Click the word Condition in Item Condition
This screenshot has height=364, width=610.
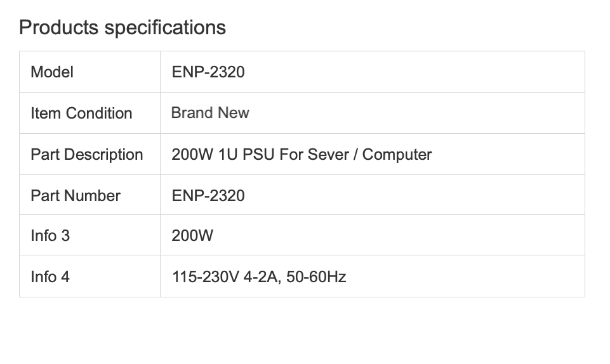tap(99, 114)
